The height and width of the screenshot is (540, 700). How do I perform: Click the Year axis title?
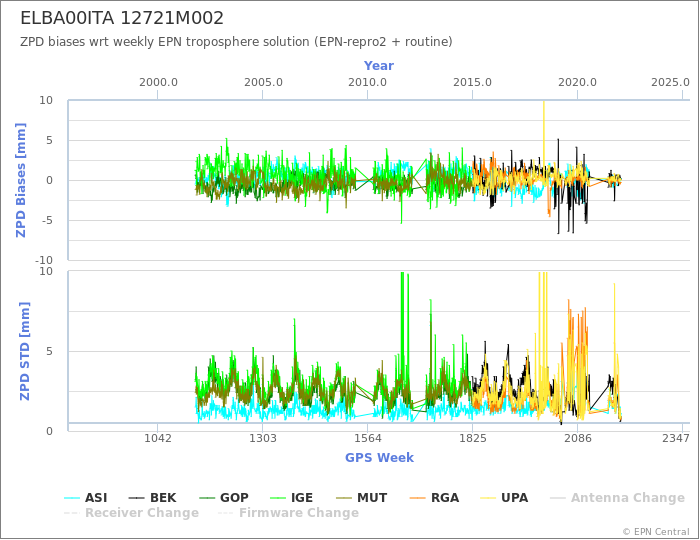[379, 66]
